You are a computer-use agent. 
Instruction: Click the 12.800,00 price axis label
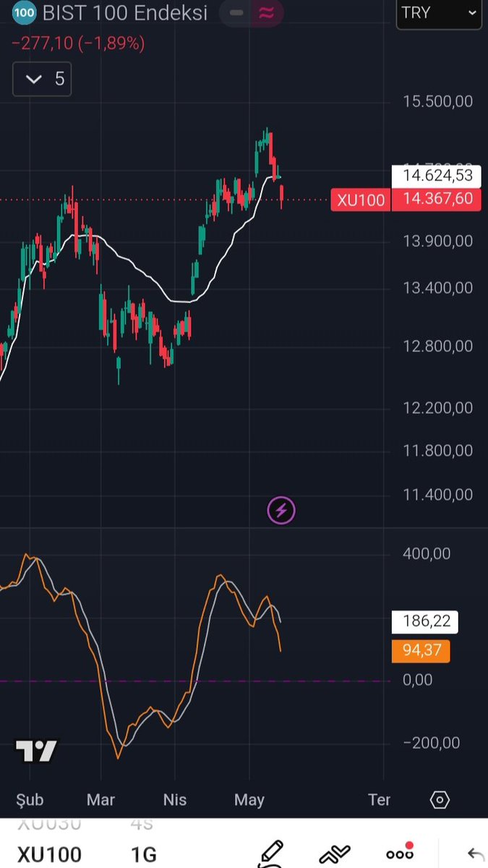coord(438,346)
